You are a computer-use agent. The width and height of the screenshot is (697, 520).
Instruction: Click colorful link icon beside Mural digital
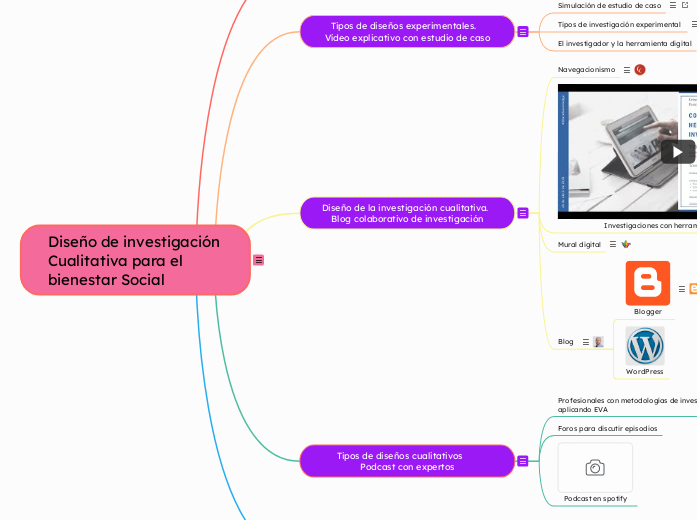[626, 244]
